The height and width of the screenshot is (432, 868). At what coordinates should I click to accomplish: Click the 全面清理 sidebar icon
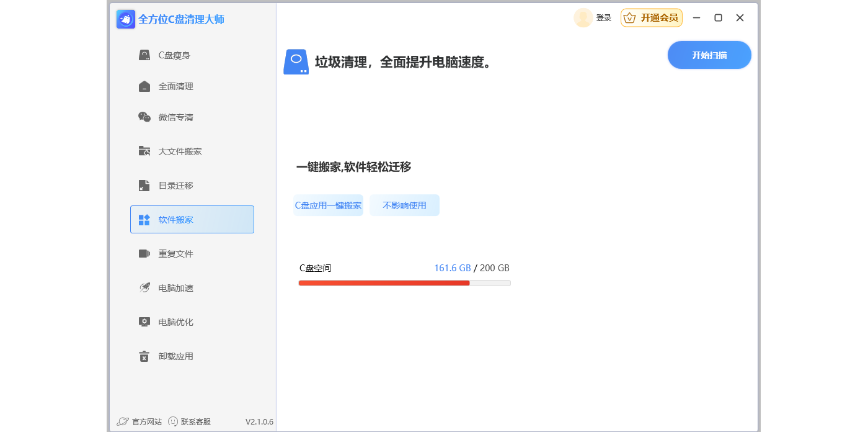point(144,86)
